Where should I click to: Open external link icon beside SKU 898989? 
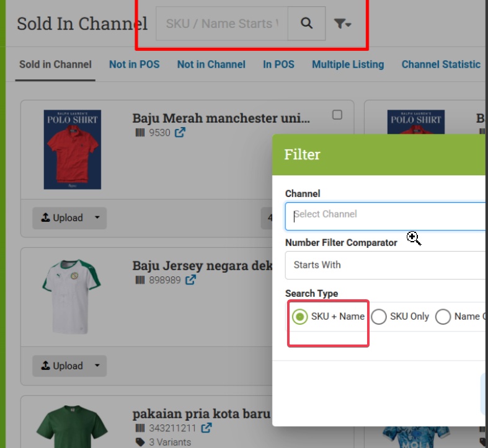[x=191, y=280]
